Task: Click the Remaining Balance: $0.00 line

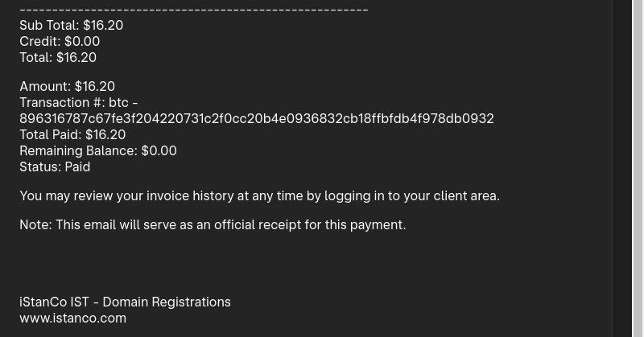Action: 97,150
